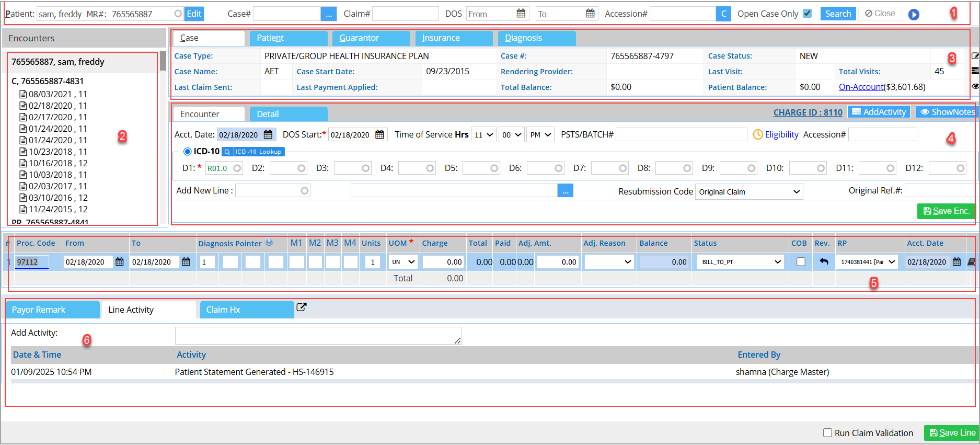Open Adj. Reason dropdown
Image resolution: width=980 pixels, height=445 pixels.
[x=609, y=261]
